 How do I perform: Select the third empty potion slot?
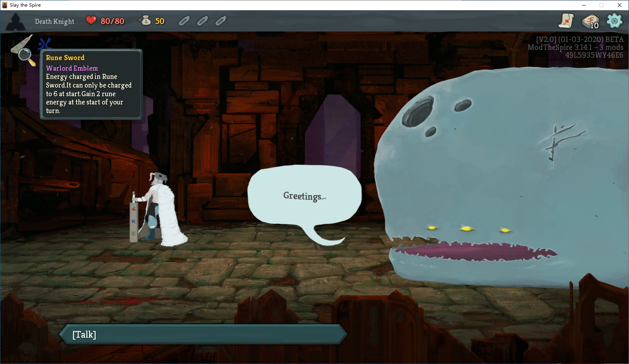tap(221, 21)
